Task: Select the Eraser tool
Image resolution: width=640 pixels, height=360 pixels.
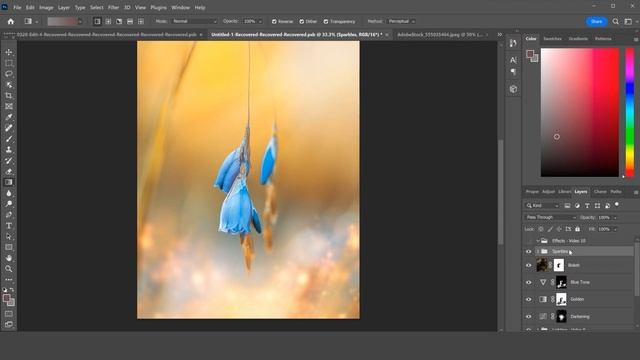Action: pos(9,171)
